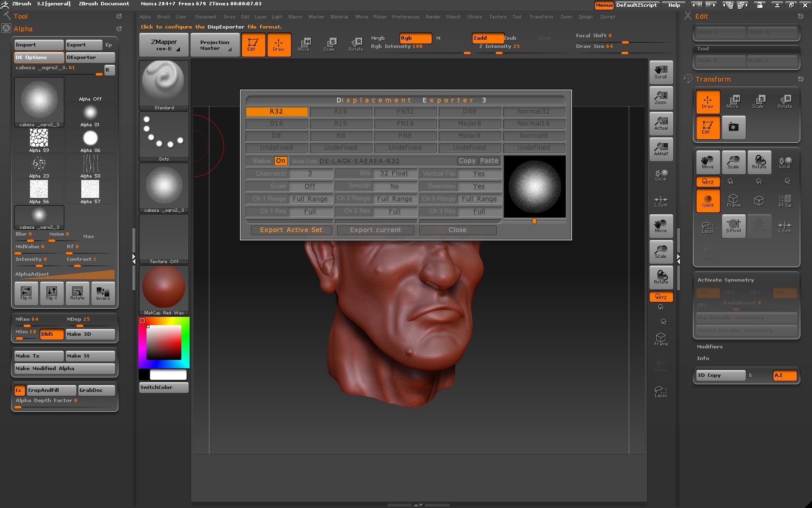Open the Texture menu
Screen dimensions: 812x508
(x=498, y=17)
